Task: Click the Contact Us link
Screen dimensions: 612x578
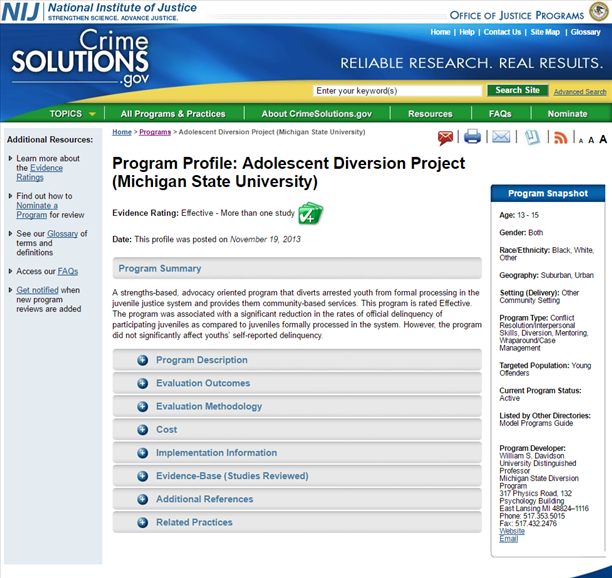Action: pyautogui.click(x=502, y=32)
